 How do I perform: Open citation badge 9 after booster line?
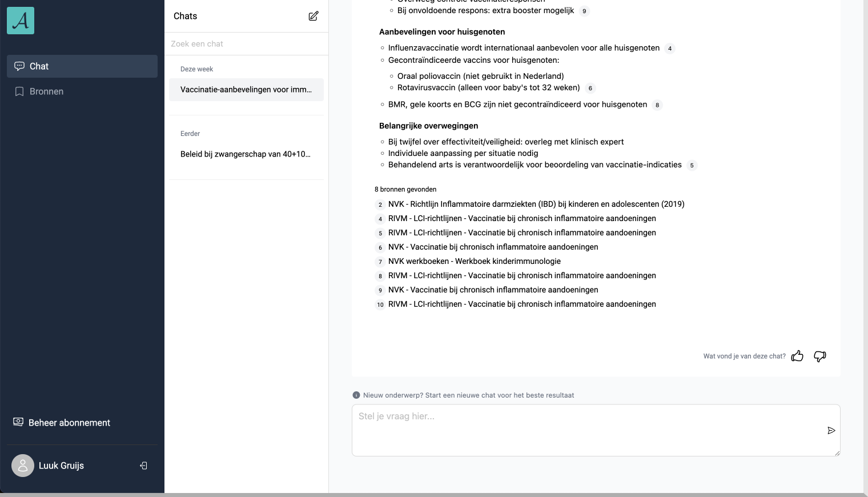coord(584,11)
